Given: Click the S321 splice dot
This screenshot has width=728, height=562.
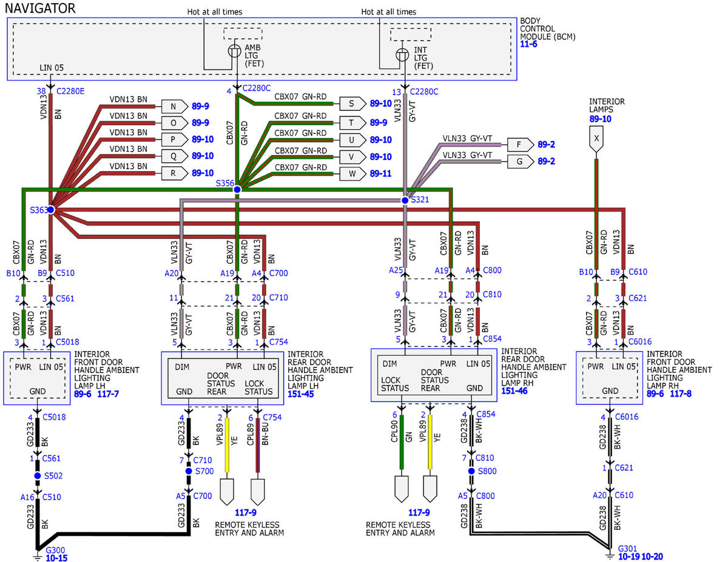Looking at the screenshot, I should [x=405, y=200].
